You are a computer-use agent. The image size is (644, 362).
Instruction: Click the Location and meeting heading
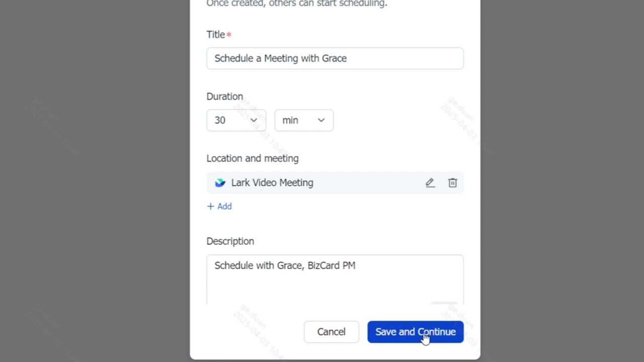[252, 158]
